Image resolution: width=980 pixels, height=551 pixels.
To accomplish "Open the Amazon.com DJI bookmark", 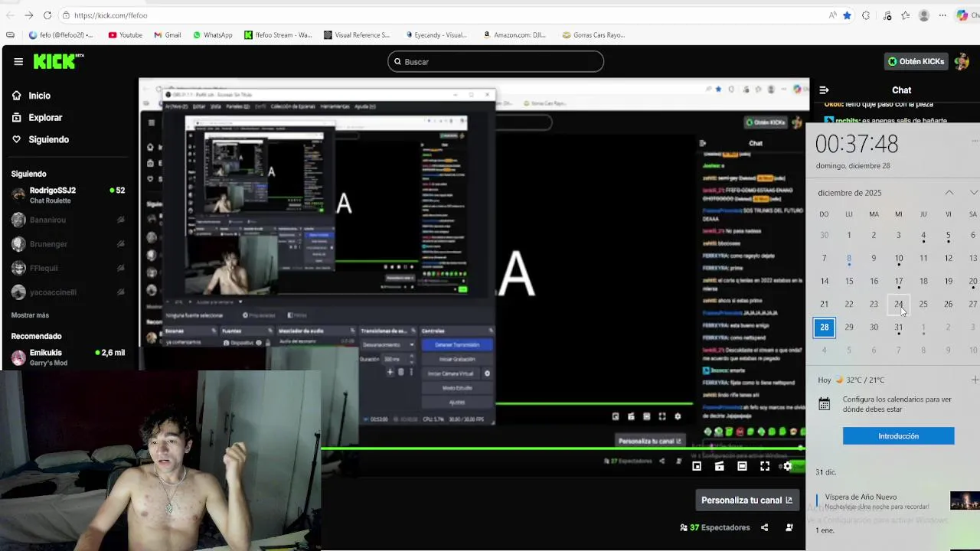I will click(514, 35).
